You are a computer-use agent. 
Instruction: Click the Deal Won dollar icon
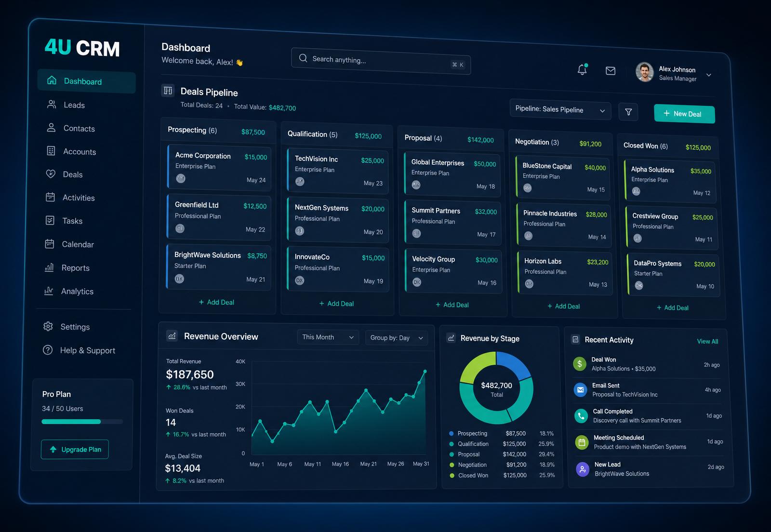pyautogui.click(x=580, y=364)
